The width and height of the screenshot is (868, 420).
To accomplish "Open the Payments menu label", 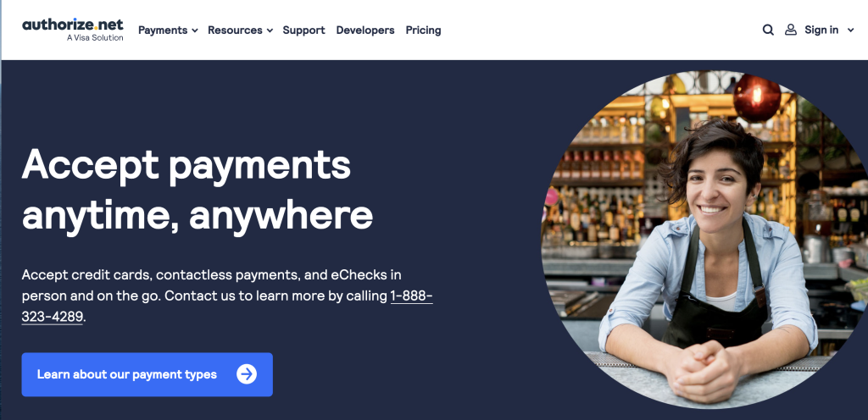I will coord(163,30).
